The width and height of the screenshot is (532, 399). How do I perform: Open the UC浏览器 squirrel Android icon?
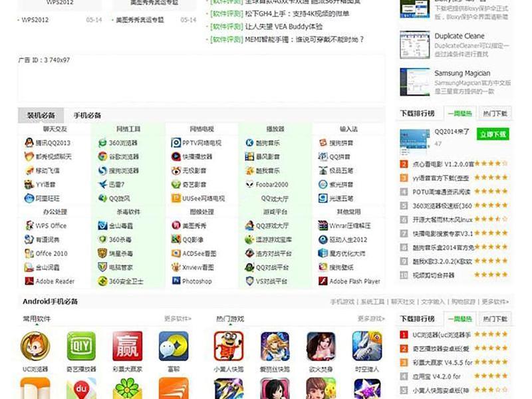(x=35, y=346)
